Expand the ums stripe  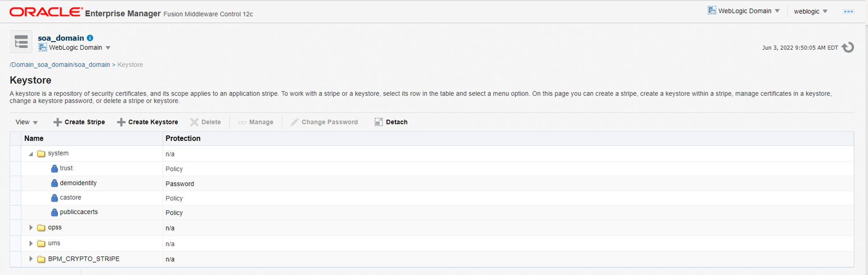[31, 243]
